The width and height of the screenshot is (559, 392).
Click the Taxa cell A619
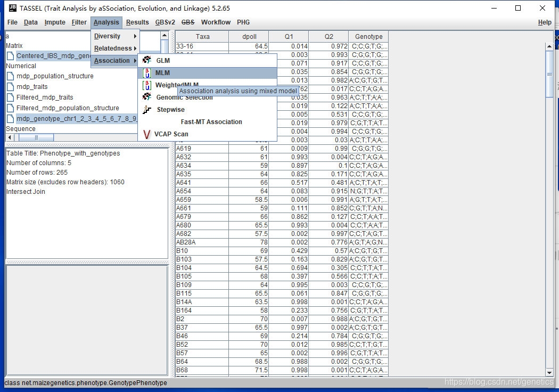coord(202,149)
